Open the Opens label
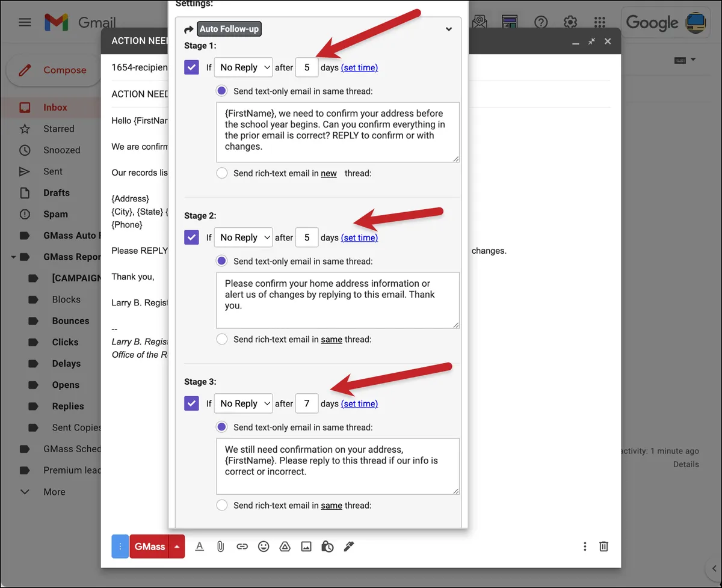Image resolution: width=722 pixels, height=588 pixels. coord(66,385)
